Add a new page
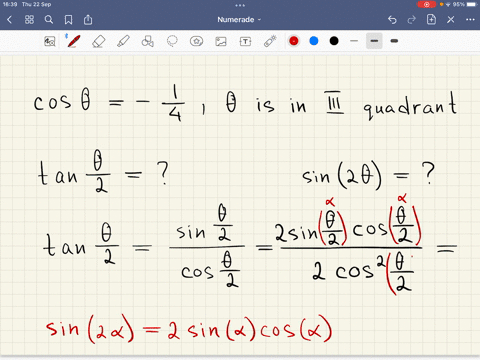Screen dimensions: 480x360 tap(431, 19)
